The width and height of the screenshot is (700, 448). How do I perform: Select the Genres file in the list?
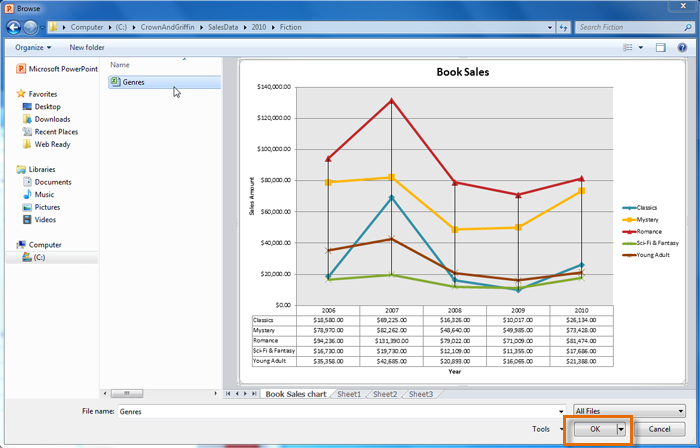tap(132, 82)
